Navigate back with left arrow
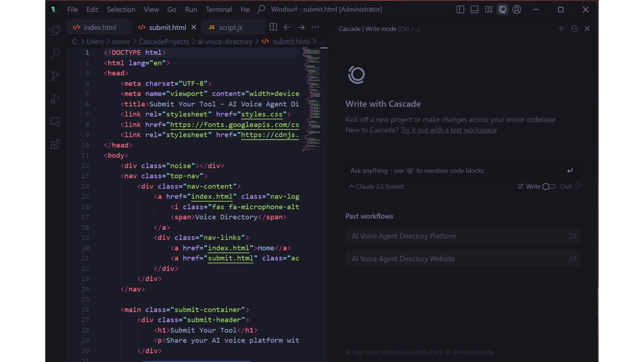This screenshot has height=362, width=644. 287,27
